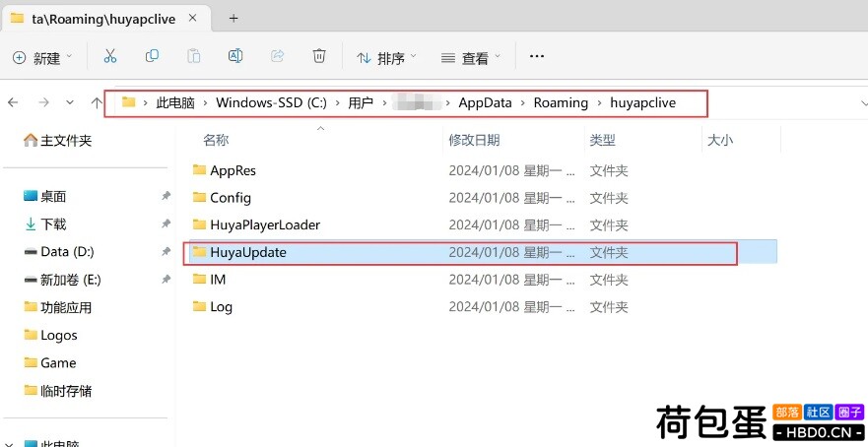Click 用户 breadcrumb segment
Image resolution: width=868 pixels, height=447 pixels.
point(361,103)
